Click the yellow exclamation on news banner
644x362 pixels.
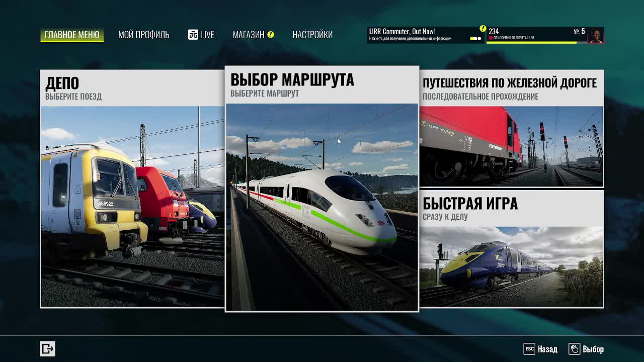point(482,29)
